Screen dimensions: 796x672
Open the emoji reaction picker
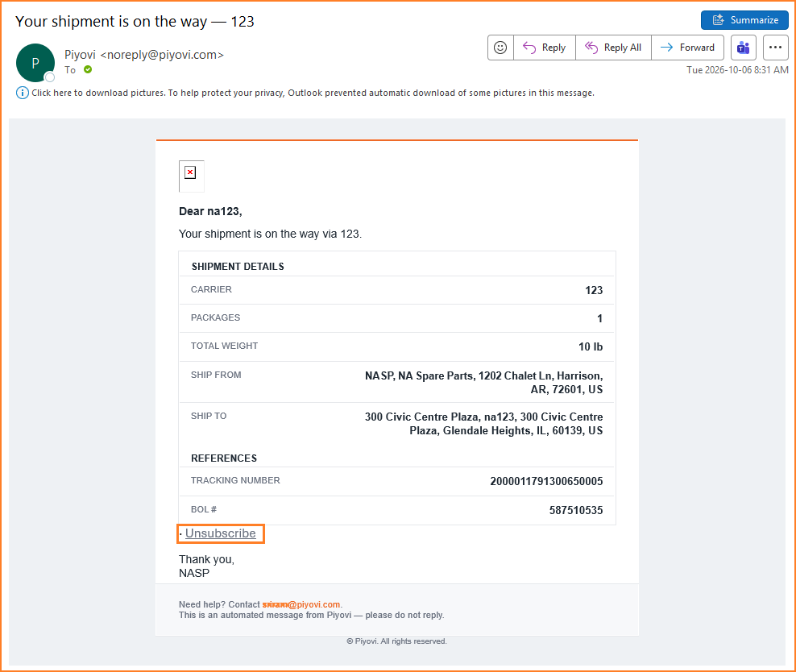500,48
